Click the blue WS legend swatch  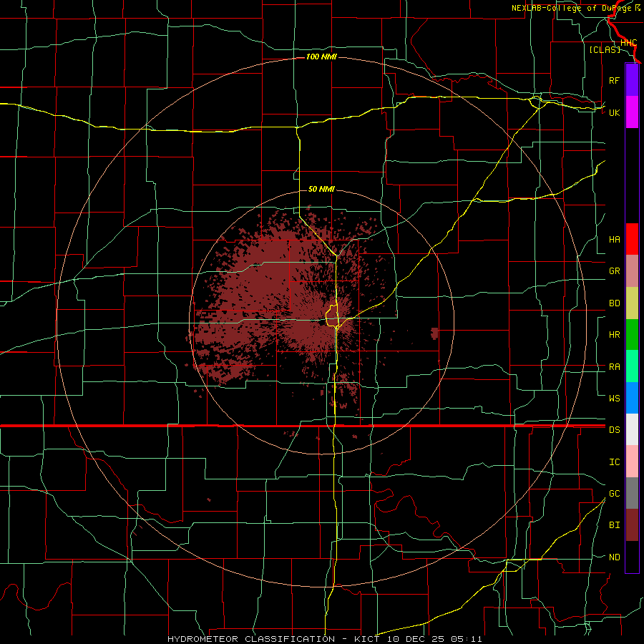click(632, 398)
